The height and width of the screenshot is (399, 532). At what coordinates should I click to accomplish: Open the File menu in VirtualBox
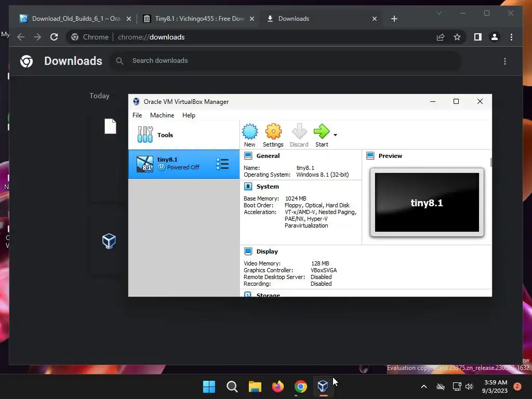[137, 115]
